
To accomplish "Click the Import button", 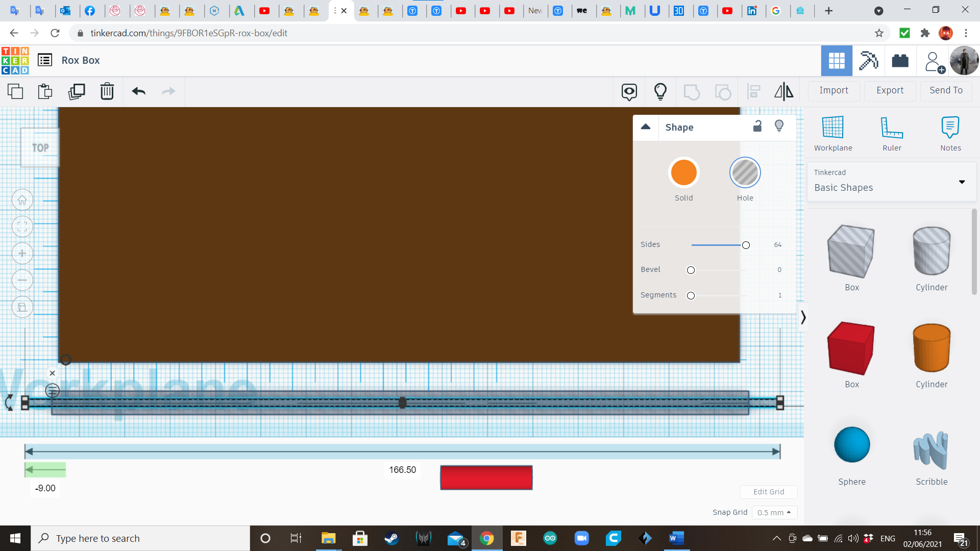I will [834, 90].
